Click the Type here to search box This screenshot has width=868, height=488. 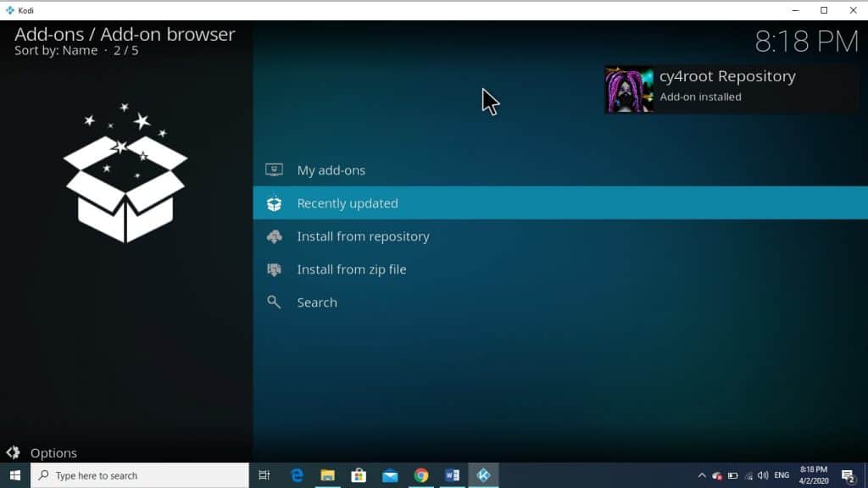[x=140, y=475]
